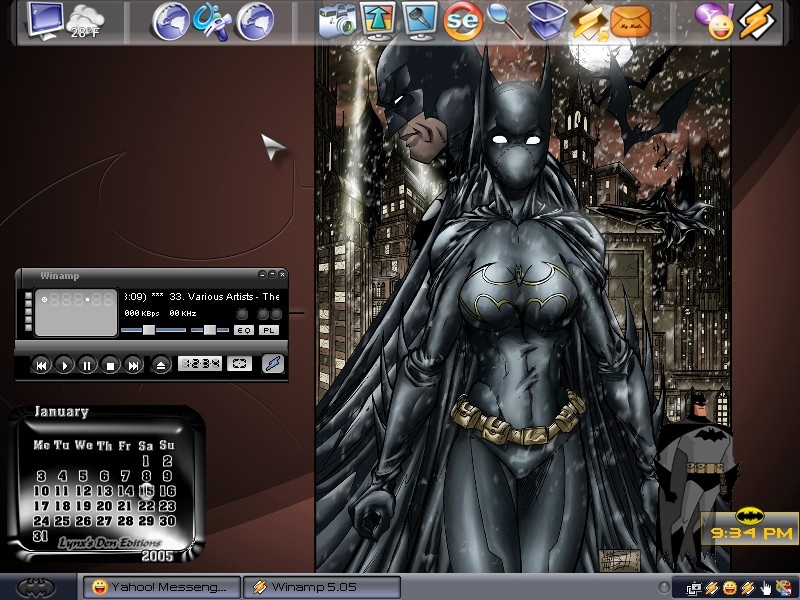This screenshot has height=600, width=800.
Task: Click the '00 KHz' sample rate readout
Action: pos(183,313)
